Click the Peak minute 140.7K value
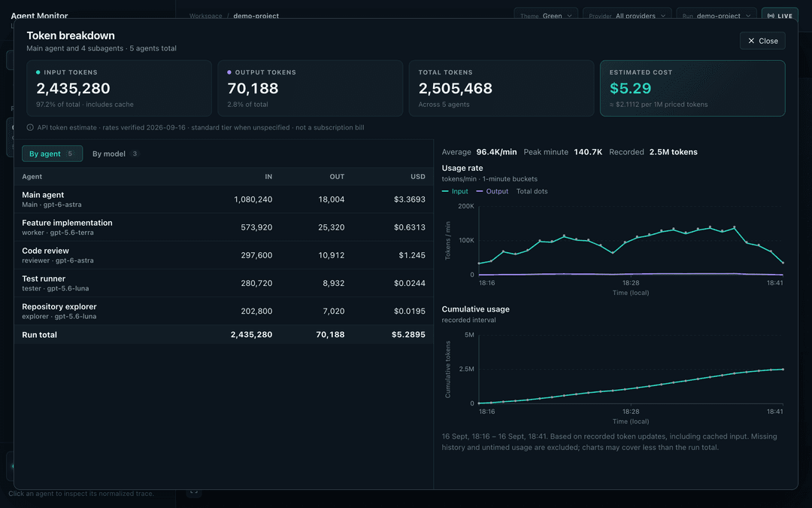Viewport: 812px width, 508px height. 588,152
